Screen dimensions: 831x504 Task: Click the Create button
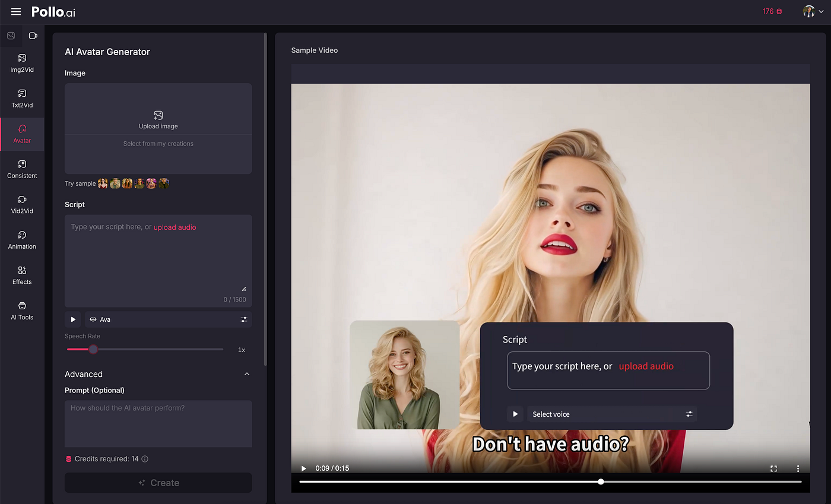click(158, 483)
